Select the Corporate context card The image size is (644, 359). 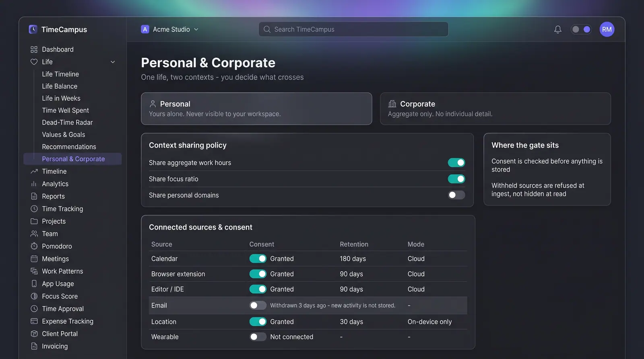point(495,109)
